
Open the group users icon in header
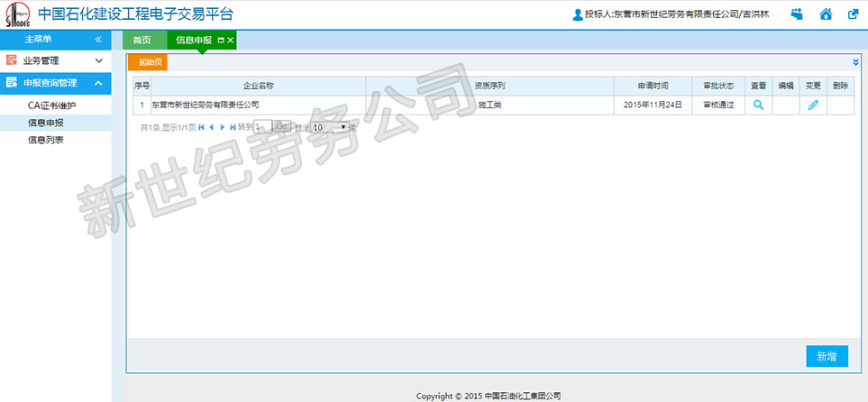click(797, 14)
